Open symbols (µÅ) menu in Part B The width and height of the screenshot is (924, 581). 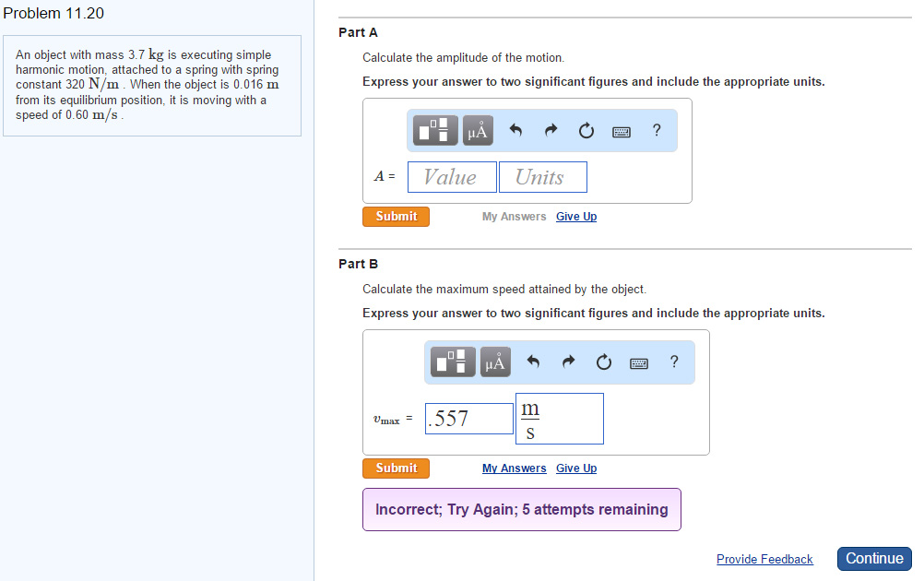pyautogui.click(x=495, y=362)
